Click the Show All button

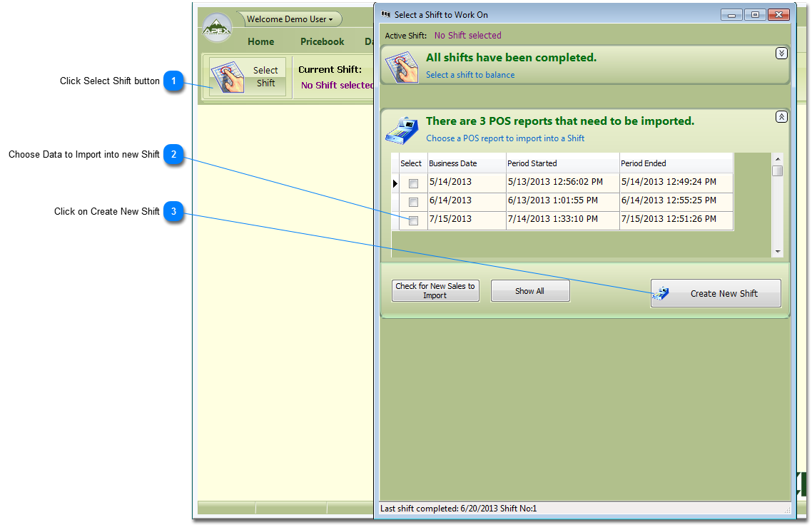pyautogui.click(x=529, y=291)
